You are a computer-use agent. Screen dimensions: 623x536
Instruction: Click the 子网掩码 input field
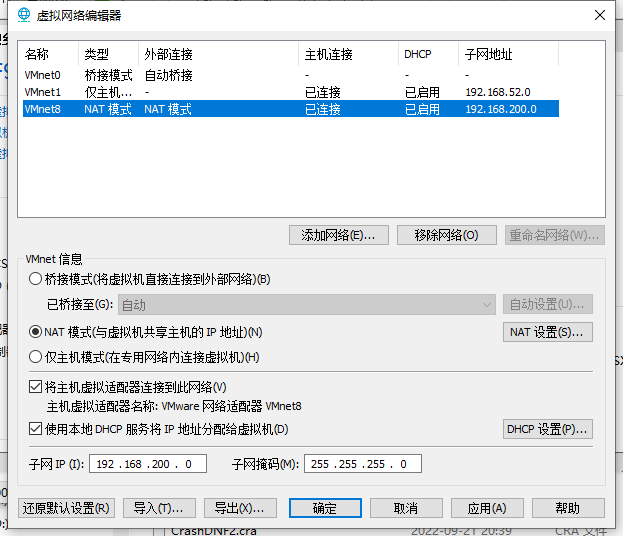[363, 464]
